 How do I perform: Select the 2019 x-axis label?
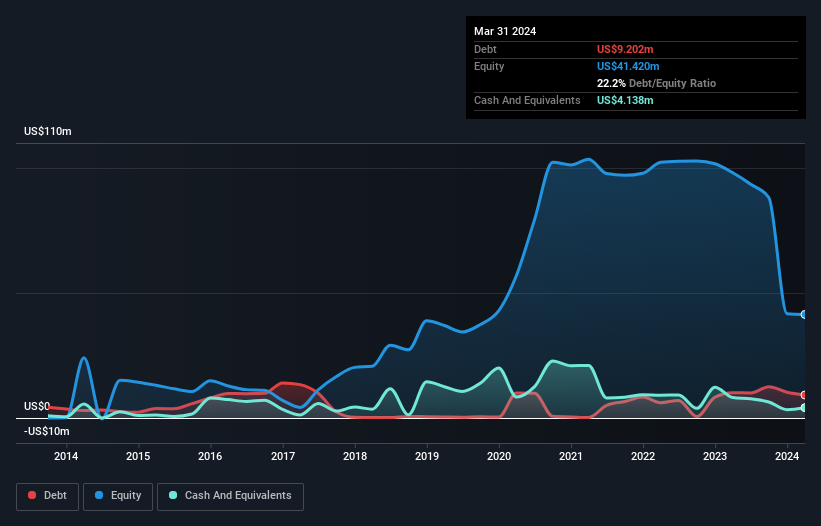(x=427, y=456)
